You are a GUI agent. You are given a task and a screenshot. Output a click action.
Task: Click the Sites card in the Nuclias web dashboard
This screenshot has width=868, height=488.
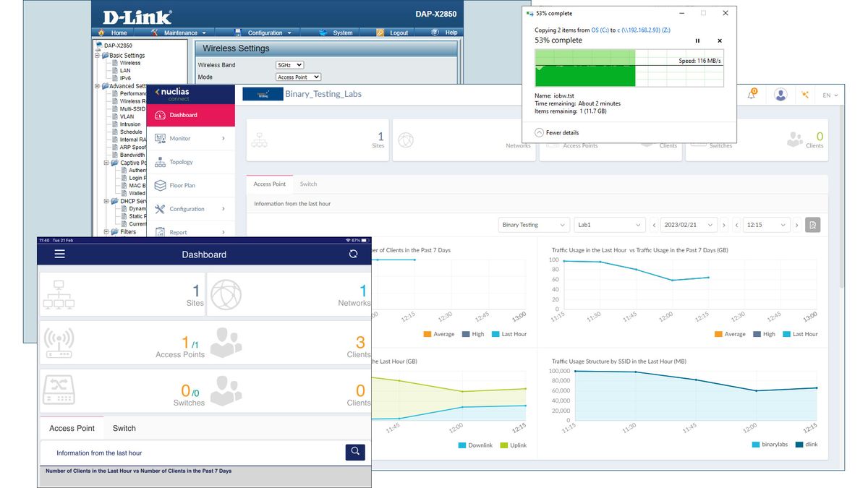(x=318, y=140)
